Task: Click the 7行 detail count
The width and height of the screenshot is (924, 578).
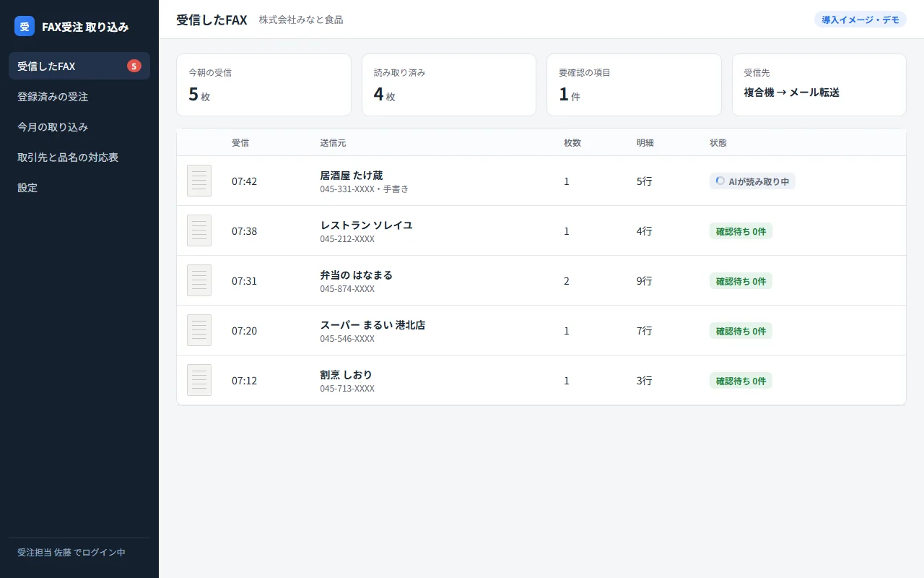Action: [x=644, y=331]
